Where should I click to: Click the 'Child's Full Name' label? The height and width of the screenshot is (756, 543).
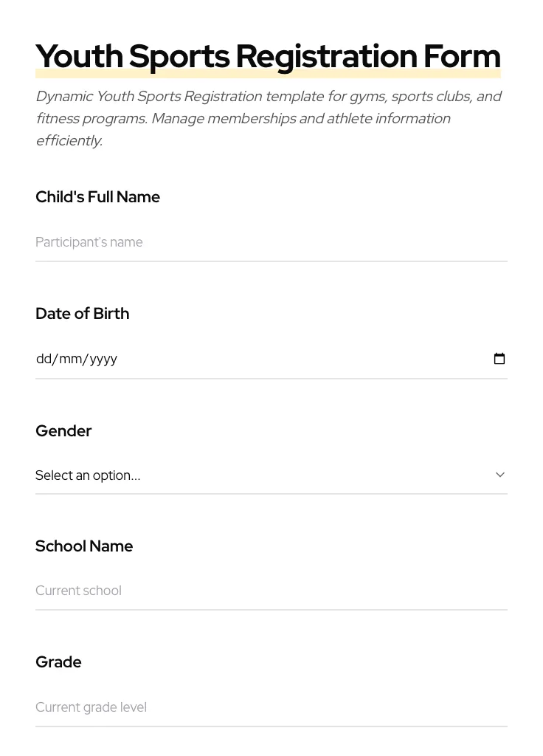coord(97,197)
